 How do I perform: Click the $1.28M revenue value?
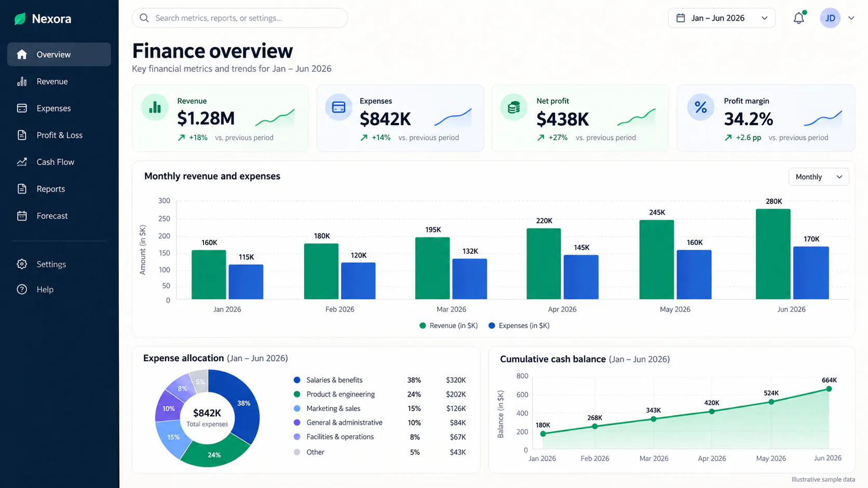coord(206,118)
